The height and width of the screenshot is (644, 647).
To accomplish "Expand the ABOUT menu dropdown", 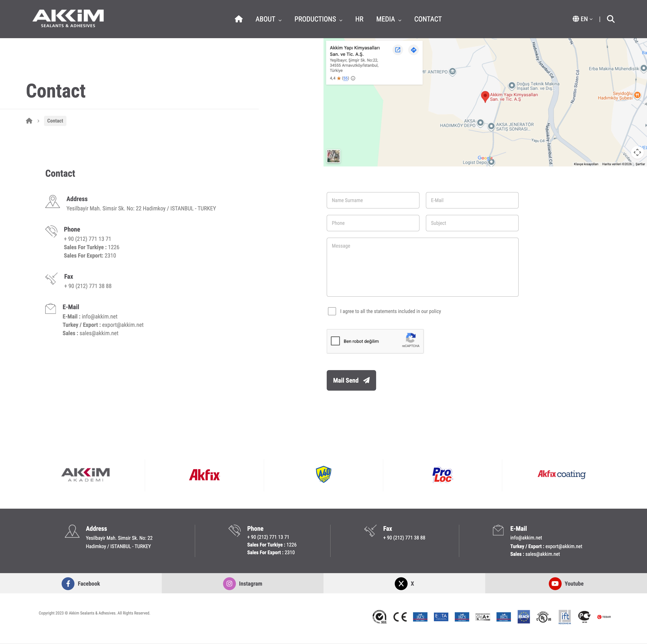I will [269, 19].
